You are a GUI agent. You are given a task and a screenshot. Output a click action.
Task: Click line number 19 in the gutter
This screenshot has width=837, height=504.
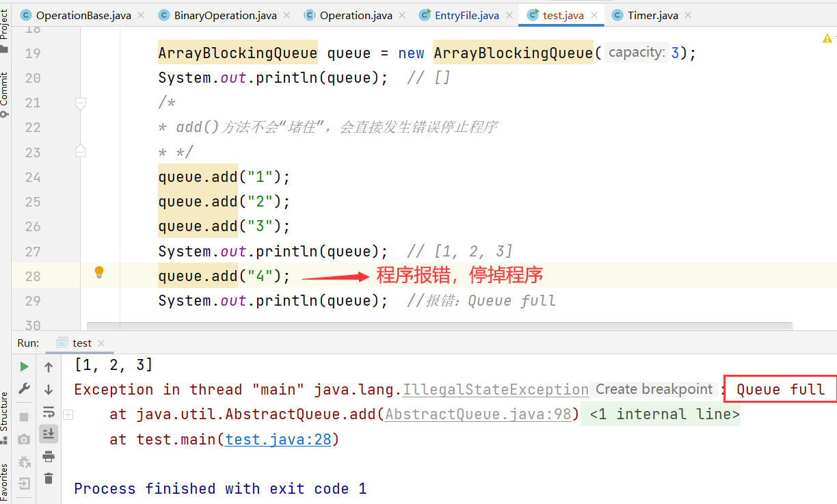coord(33,53)
